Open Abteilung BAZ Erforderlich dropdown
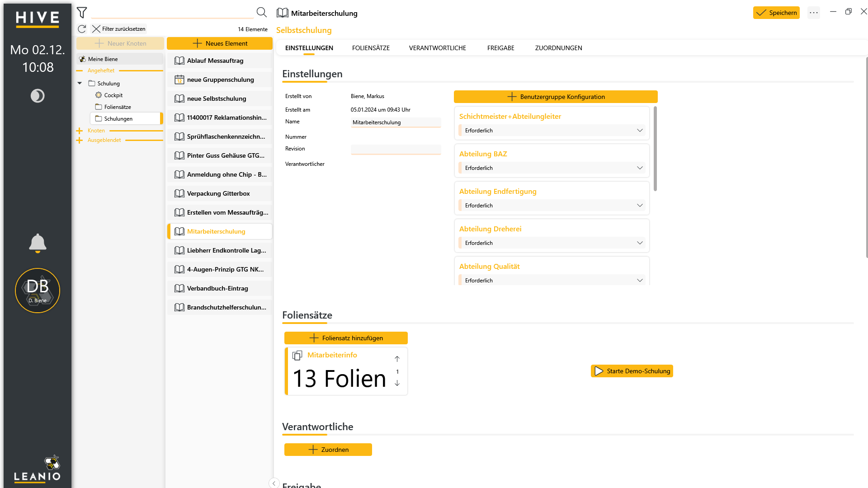Viewport: 868px width, 488px height. click(x=552, y=168)
